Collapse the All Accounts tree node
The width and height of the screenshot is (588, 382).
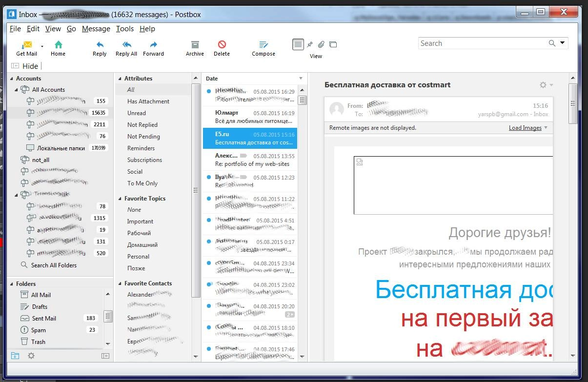[x=16, y=90]
